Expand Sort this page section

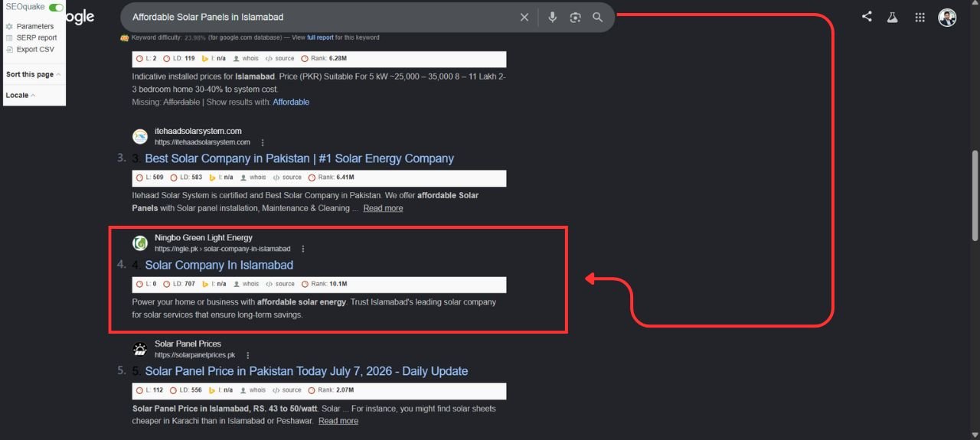click(x=33, y=74)
